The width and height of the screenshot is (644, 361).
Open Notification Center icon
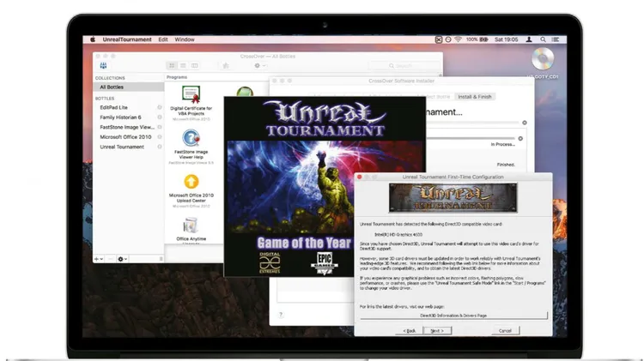[556, 39]
